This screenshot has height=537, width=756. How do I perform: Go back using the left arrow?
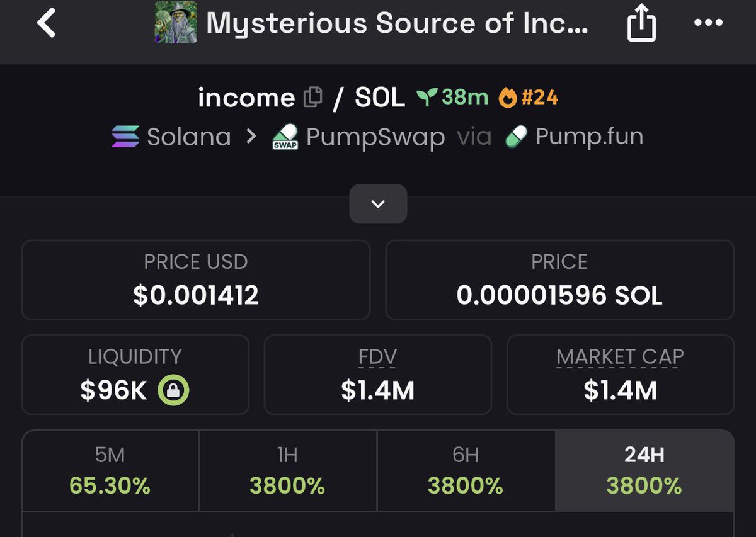pyautogui.click(x=47, y=23)
